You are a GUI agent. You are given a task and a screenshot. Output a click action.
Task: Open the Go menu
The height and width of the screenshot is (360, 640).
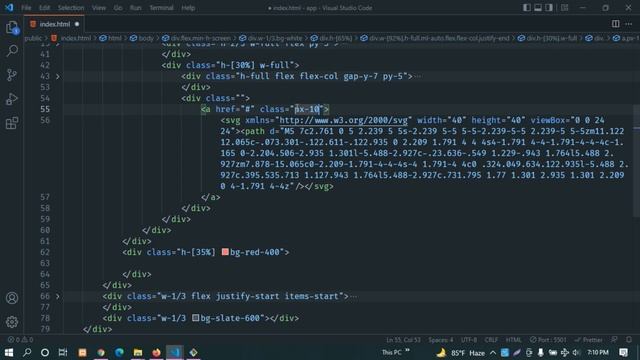click(118, 8)
